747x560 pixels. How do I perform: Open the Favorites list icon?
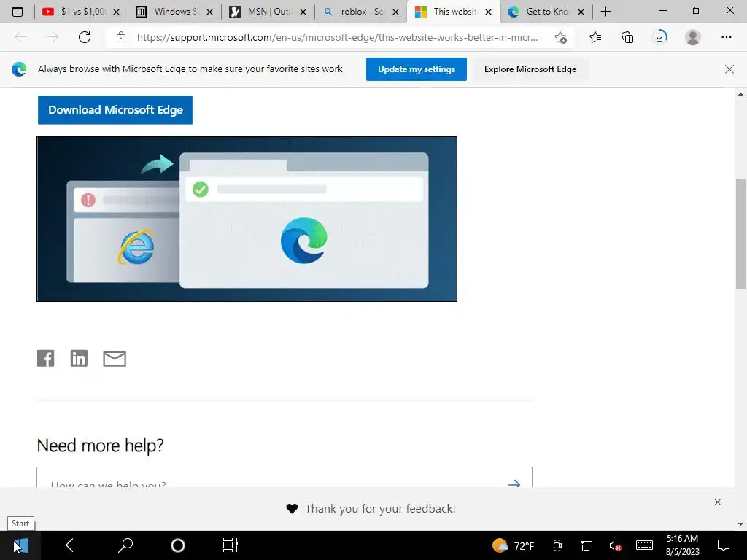(595, 37)
